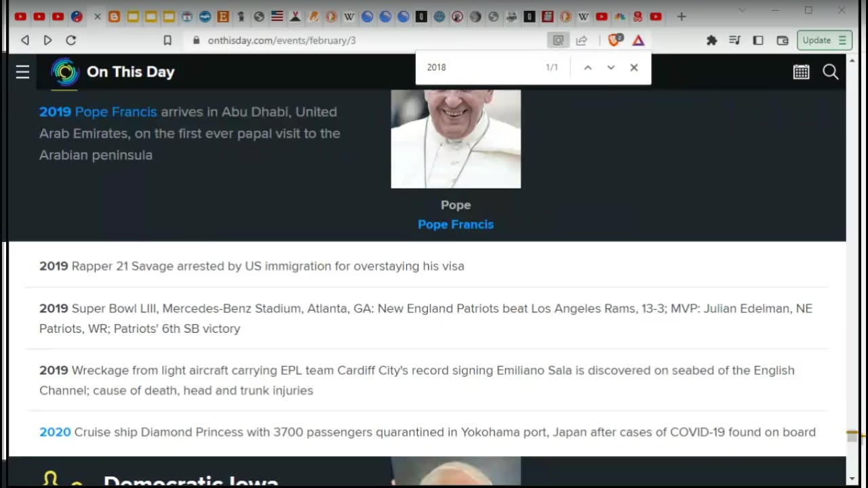Go forward with browser forward arrow
This screenshot has height=488, width=868.
pos(47,40)
